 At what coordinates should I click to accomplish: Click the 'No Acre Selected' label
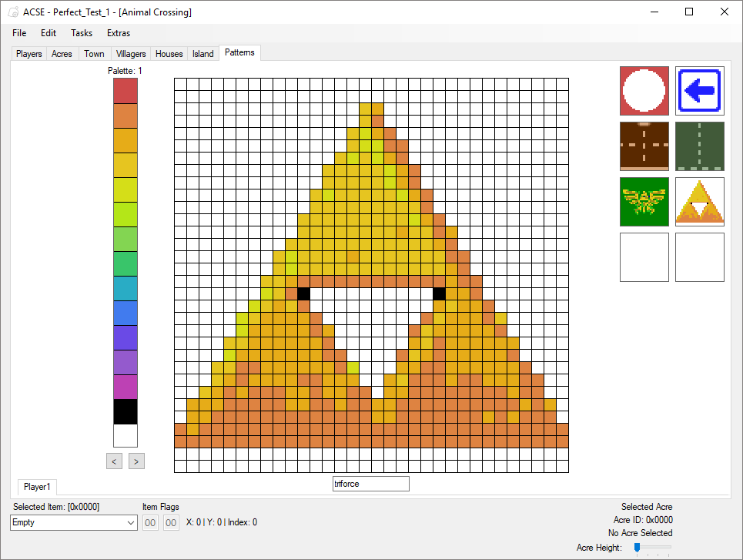pyautogui.click(x=640, y=533)
